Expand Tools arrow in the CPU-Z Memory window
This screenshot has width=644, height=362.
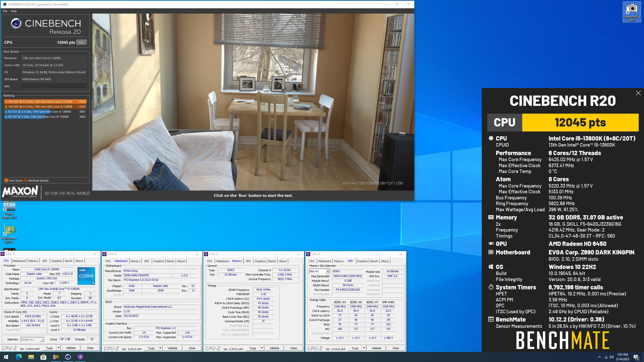(x=262, y=348)
